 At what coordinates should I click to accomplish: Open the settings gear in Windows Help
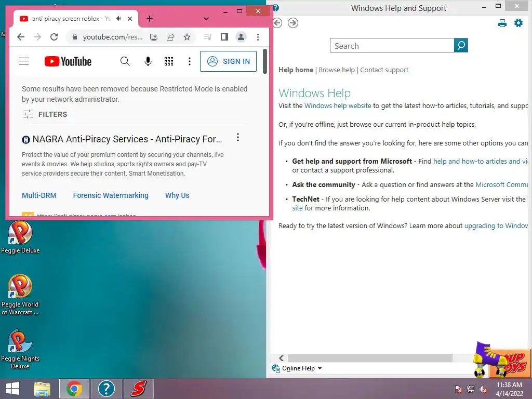518,23
